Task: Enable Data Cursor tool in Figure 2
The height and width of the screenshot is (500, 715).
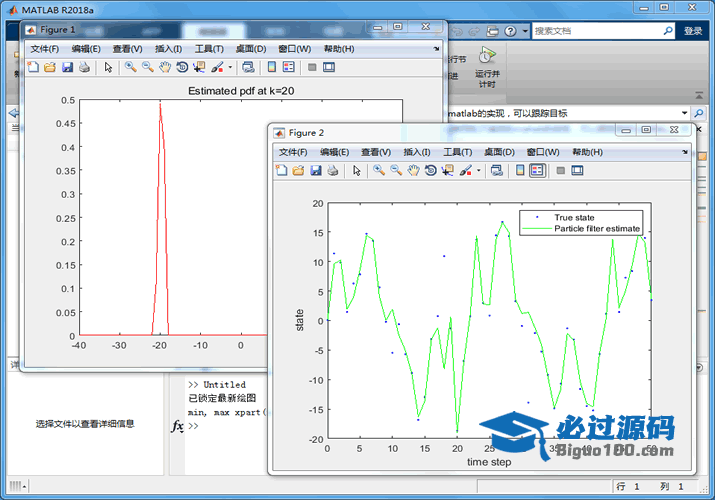Action: 448,170
